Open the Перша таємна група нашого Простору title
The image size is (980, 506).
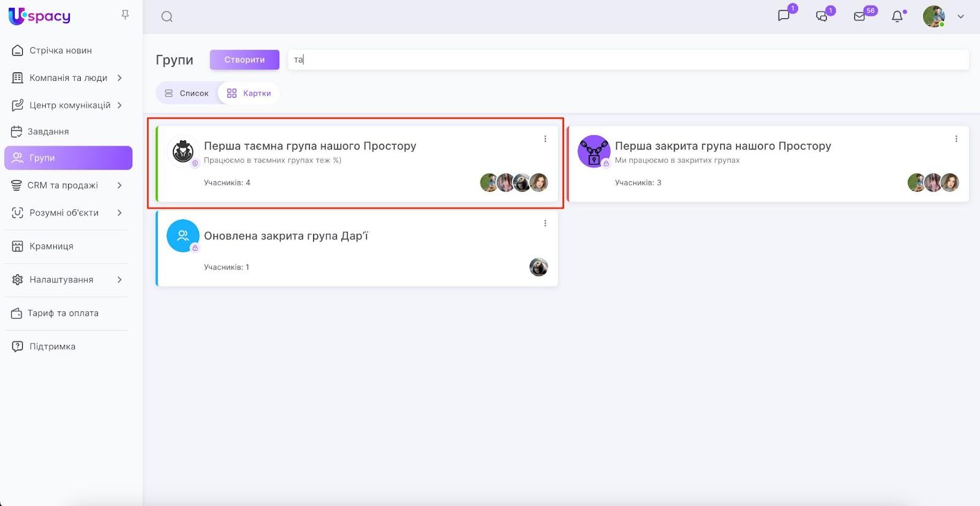click(310, 146)
